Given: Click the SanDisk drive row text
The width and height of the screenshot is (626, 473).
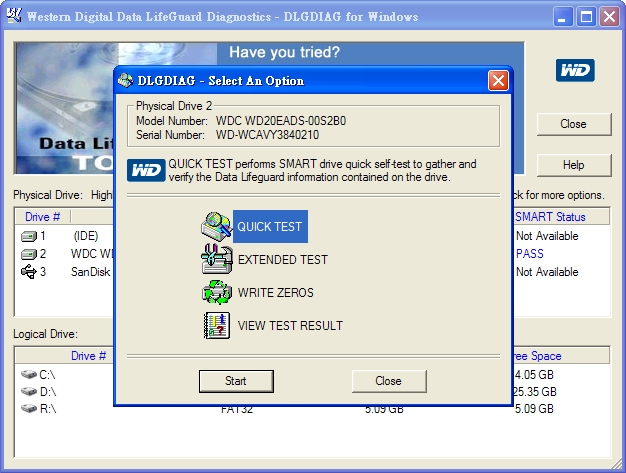Looking at the screenshot, I should pos(91,272).
